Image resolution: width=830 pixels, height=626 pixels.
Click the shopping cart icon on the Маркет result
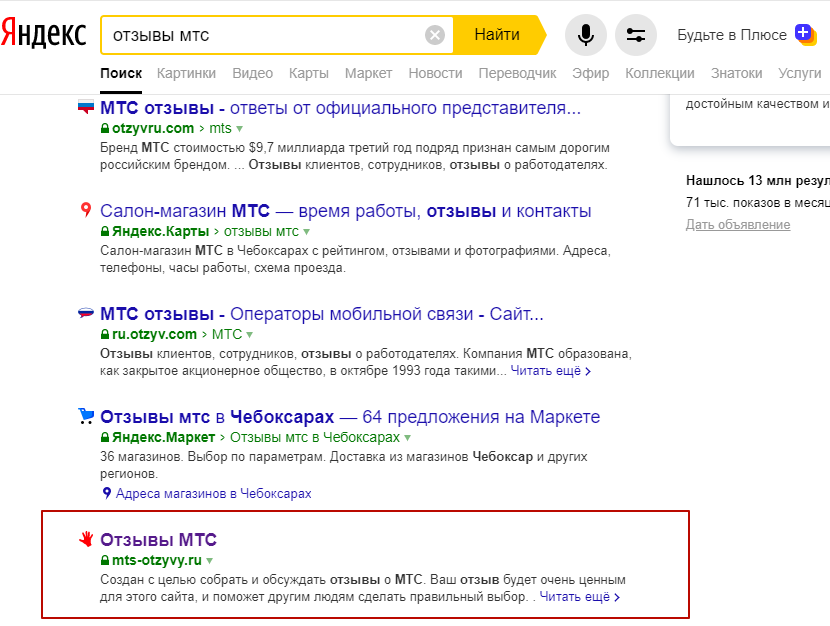point(85,416)
